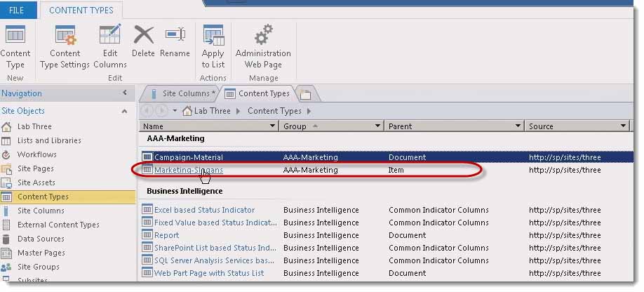
Task: Click the Workflows sidebar icon
Action: pos(6,155)
